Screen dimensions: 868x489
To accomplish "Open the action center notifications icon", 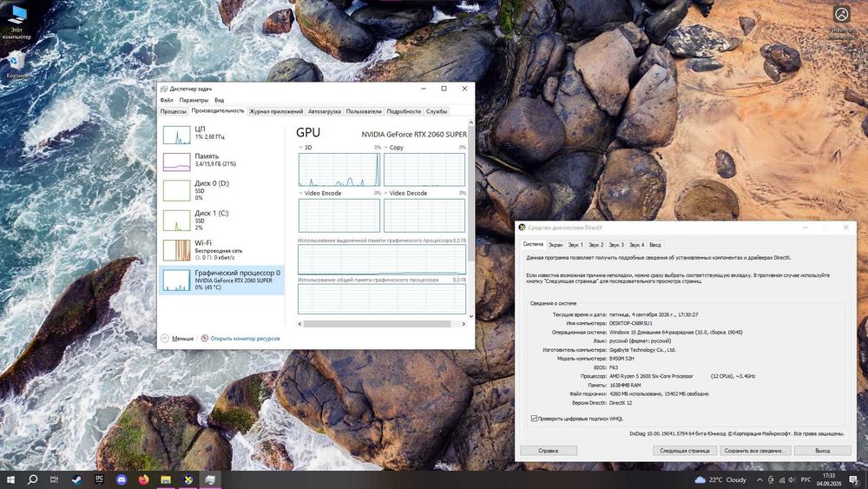I will coord(855,480).
